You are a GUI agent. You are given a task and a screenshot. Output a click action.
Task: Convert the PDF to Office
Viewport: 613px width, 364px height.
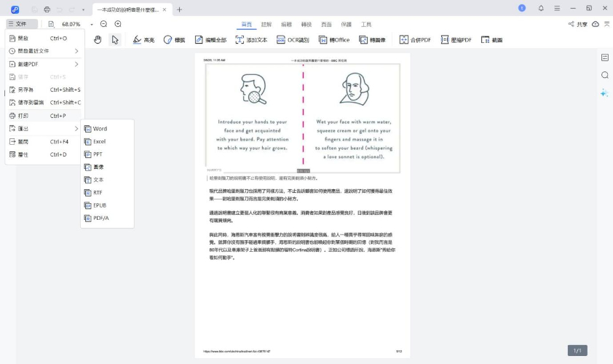(334, 40)
